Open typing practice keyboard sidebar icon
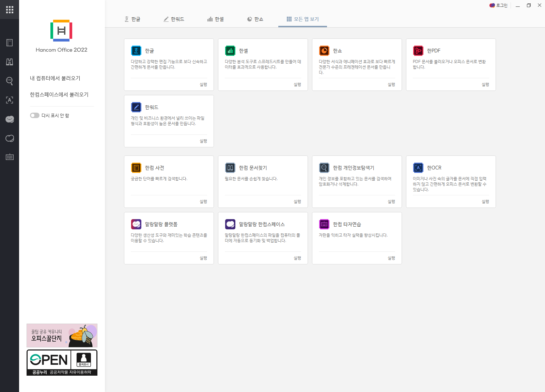This screenshot has height=392, width=545. [x=10, y=157]
